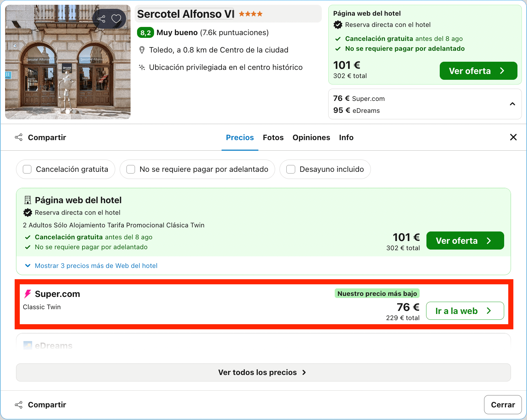
Task: Click the 76 € Super.com price line
Action: [359, 99]
